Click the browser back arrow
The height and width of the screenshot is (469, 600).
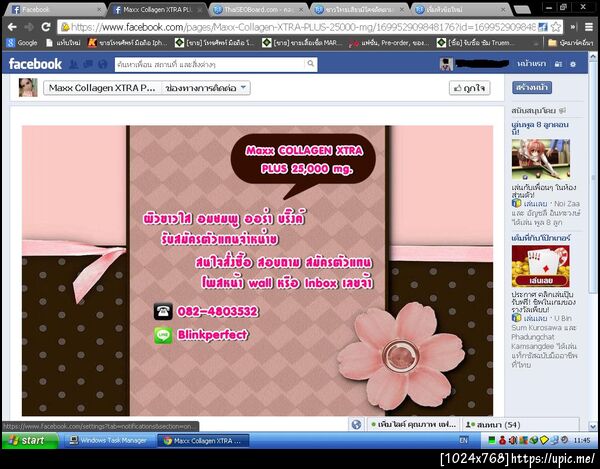12,27
